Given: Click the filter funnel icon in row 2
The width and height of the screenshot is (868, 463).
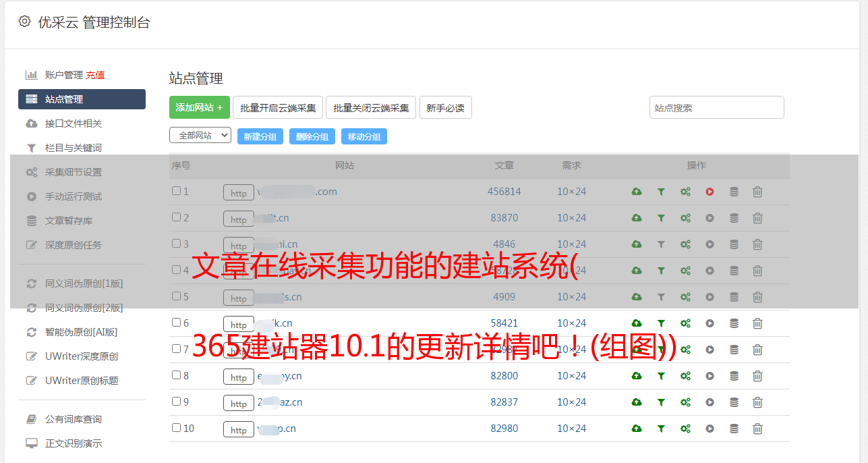Looking at the screenshot, I should [x=661, y=218].
